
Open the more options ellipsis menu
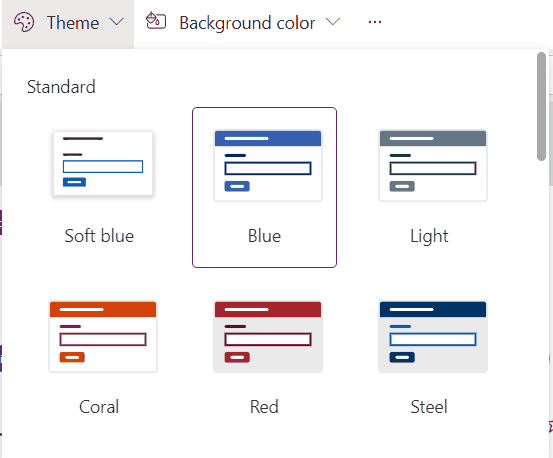(x=375, y=22)
